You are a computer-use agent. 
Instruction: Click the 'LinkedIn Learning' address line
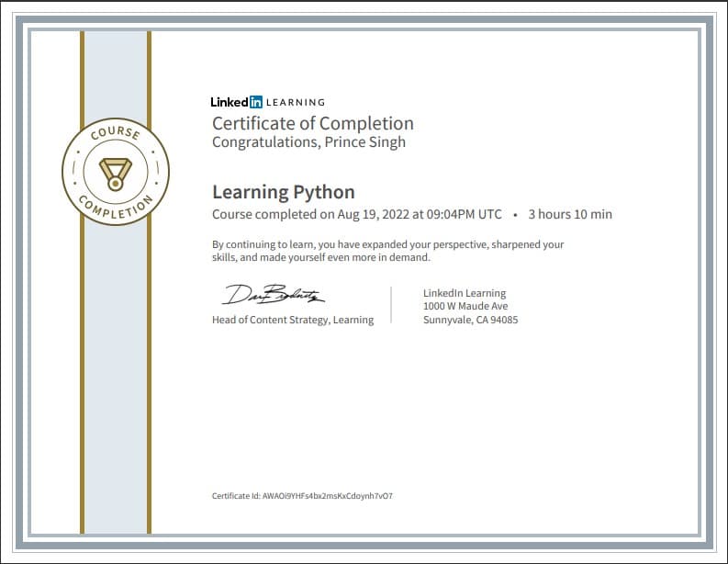(x=465, y=293)
